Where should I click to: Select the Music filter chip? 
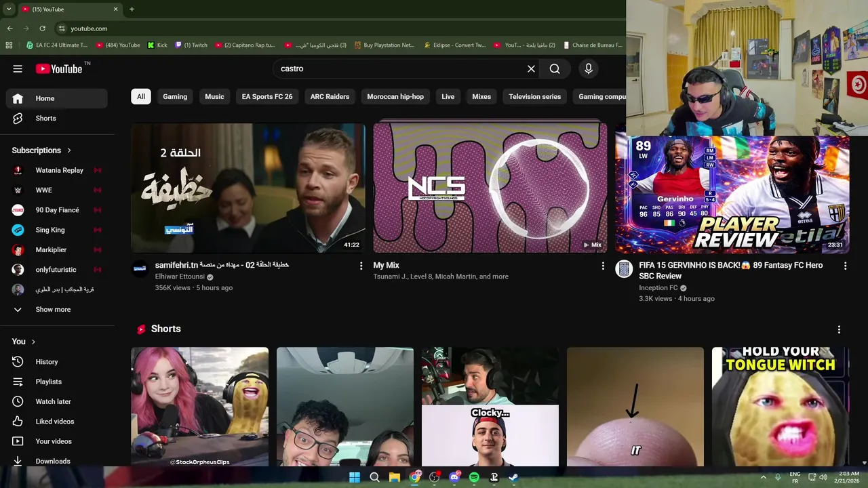214,96
